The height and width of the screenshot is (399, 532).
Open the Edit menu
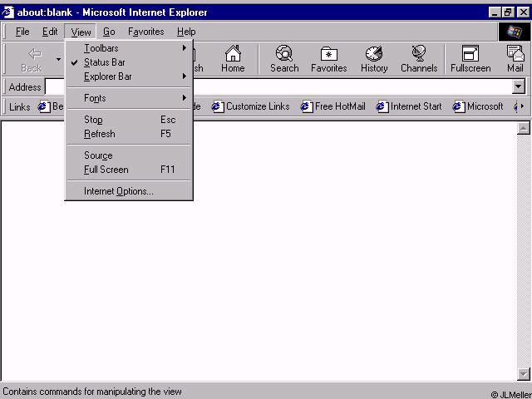[x=50, y=32]
